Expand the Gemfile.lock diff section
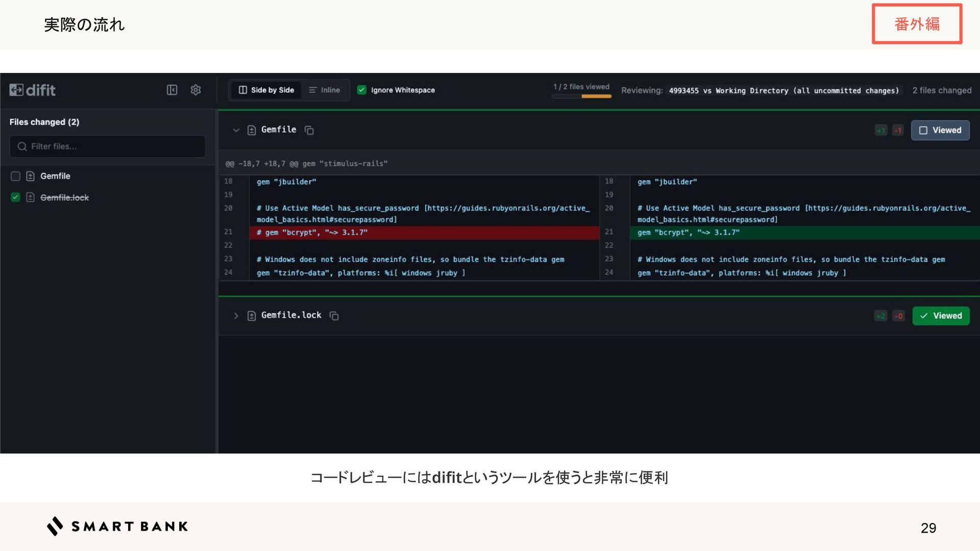This screenshot has width=980, height=551. [236, 316]
